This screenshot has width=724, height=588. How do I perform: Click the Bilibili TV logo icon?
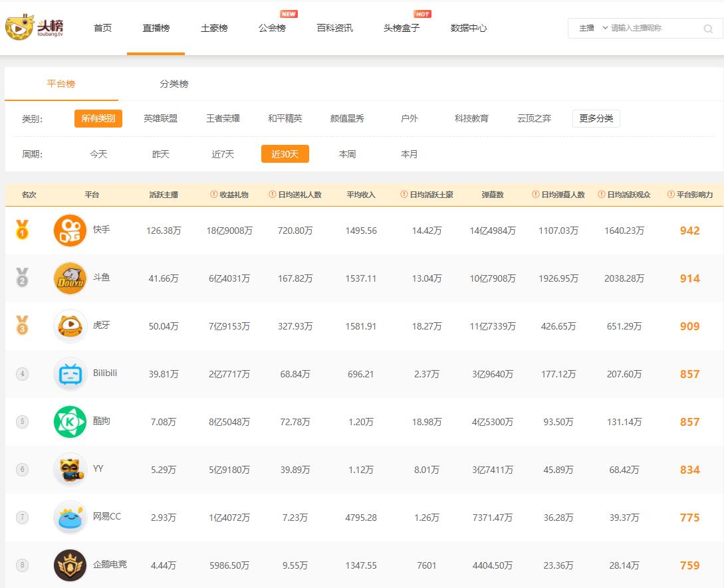70,374
